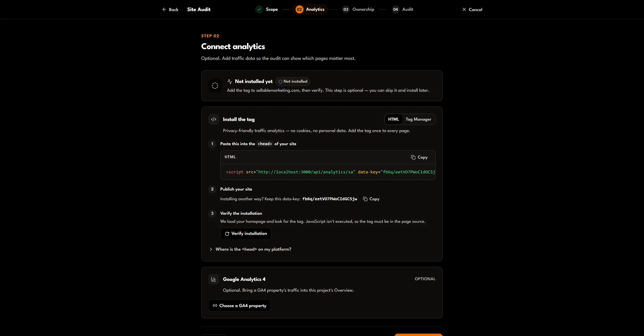Jump to the 03 Ownership step
Image resolution: width=644 pixels, height=336 pixels.
point(358,9)
